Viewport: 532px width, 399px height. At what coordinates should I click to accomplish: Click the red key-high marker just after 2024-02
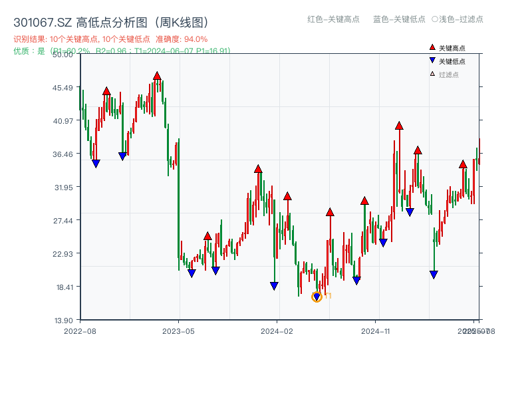pyautogui.click(x=287, y=196)
